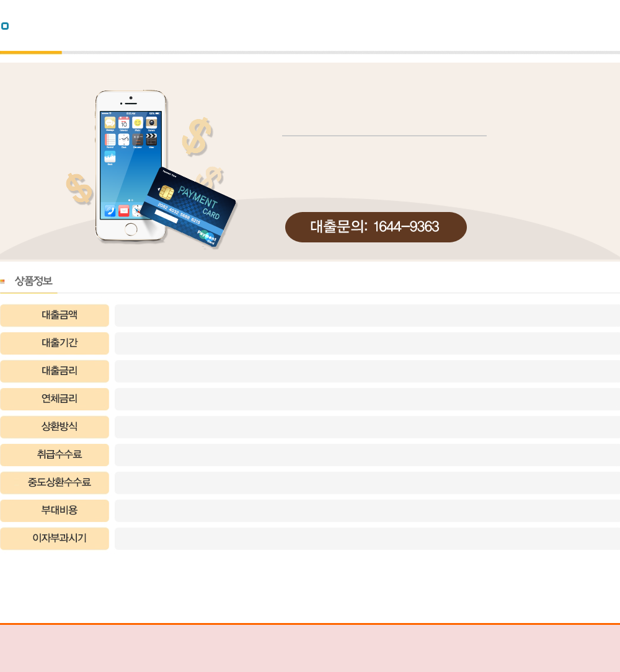Click the 부대비용 label
The image size is (620, 672).
click(55, 510)
